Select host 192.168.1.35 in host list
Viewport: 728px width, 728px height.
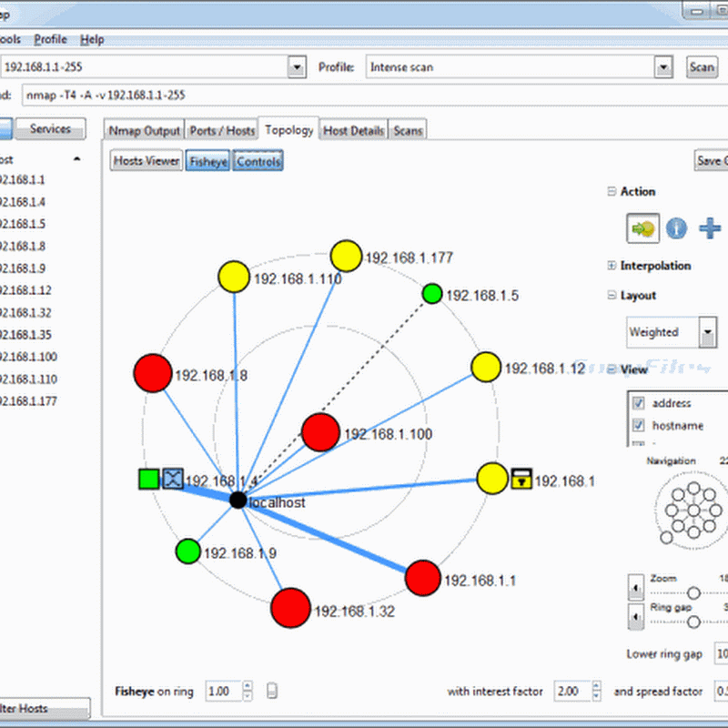26,334
